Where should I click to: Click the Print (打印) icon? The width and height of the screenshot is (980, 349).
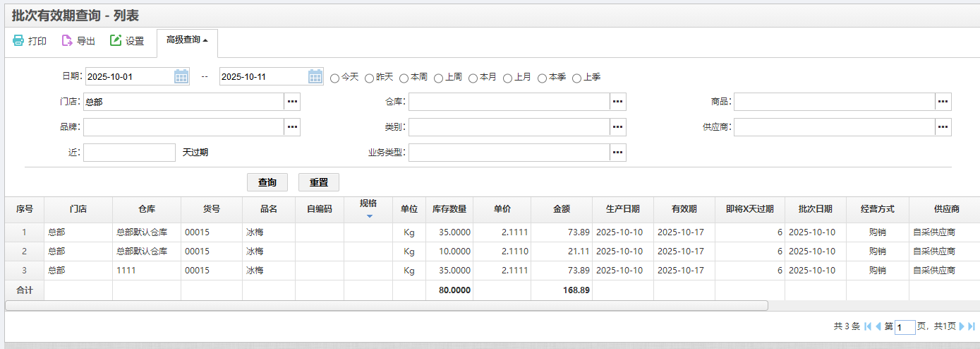[x=18, y=41]
